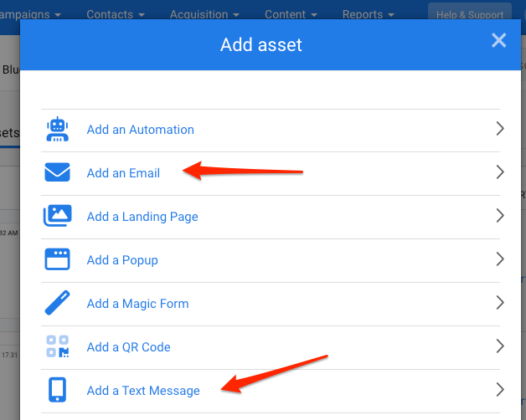This screenshot has height=420, width=526.
Task: Choose Add a Magic Form
Action: (x=271, y=304)
